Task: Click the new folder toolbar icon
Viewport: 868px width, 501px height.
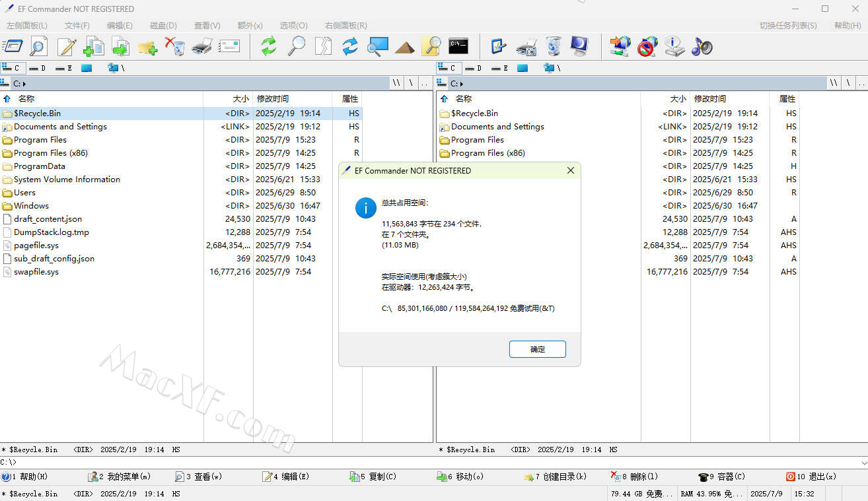Action: coord(147,47)
